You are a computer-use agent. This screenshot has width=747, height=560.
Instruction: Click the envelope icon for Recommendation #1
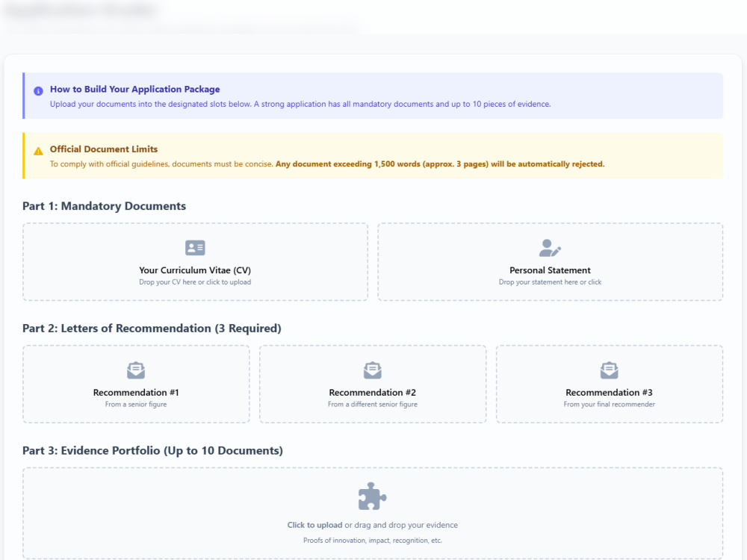[136, 370]
